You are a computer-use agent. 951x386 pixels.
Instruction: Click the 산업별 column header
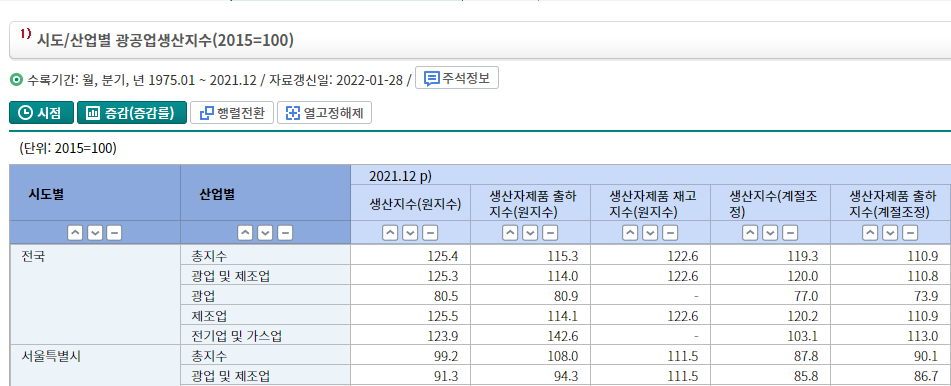click(266, 194)
